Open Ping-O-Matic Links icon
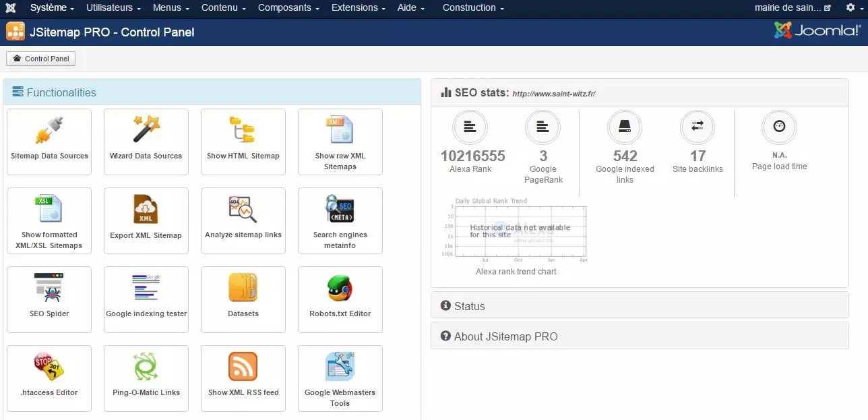Viewport: 868px width, 420px height. pyautogui.click(x=146, y=366)
